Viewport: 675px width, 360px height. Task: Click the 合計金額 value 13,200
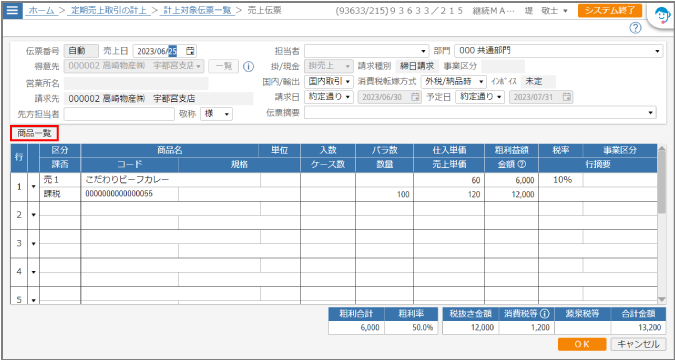tap(638, 327)
